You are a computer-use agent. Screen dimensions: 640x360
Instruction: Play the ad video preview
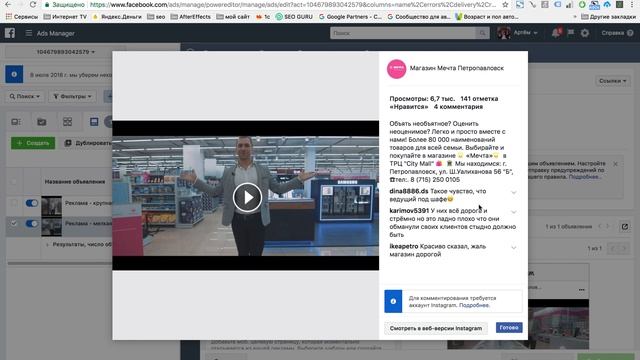[247, 197]
